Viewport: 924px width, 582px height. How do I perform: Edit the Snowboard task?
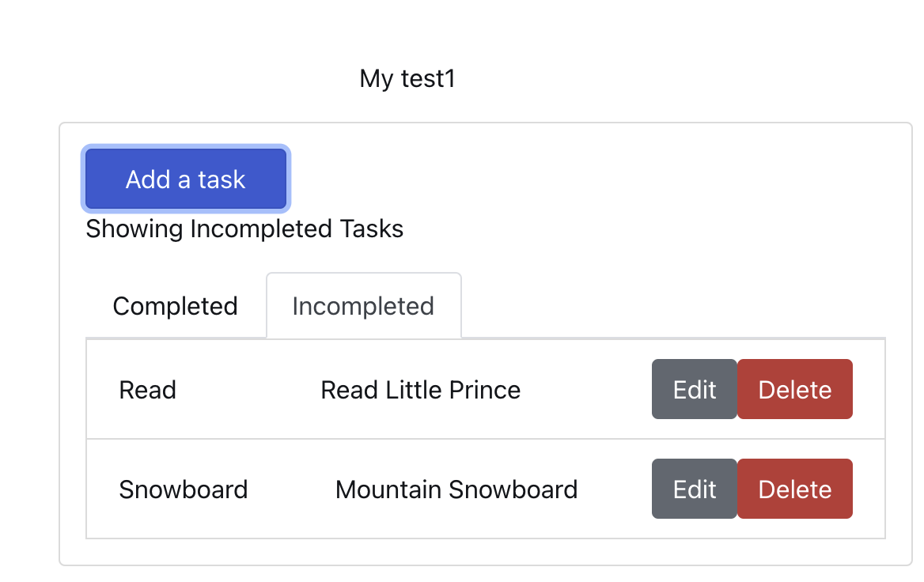tap(694, 489)
